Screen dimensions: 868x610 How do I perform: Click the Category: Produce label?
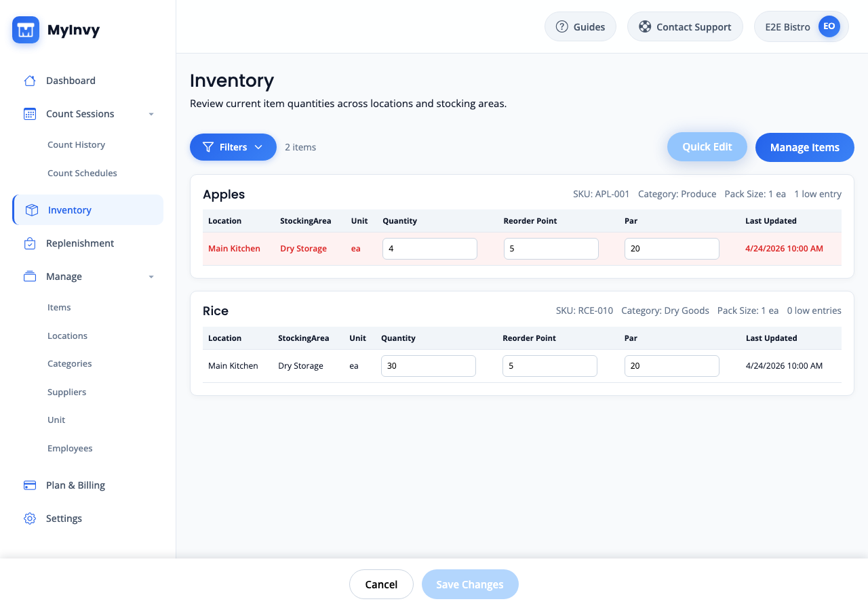pos(677,194)
